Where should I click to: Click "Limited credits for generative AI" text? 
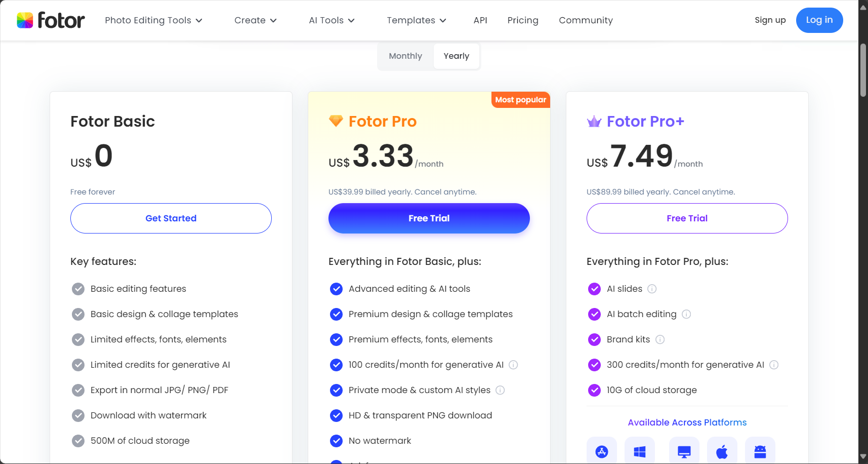(x=160, y=365)
